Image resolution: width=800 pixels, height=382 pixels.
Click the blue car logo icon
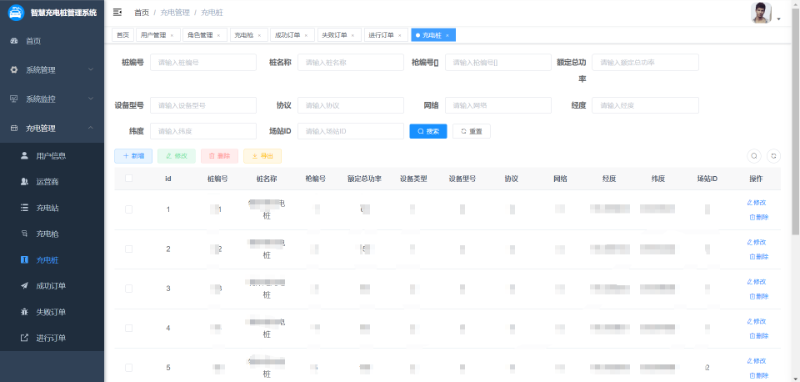[x=16, y=12]
